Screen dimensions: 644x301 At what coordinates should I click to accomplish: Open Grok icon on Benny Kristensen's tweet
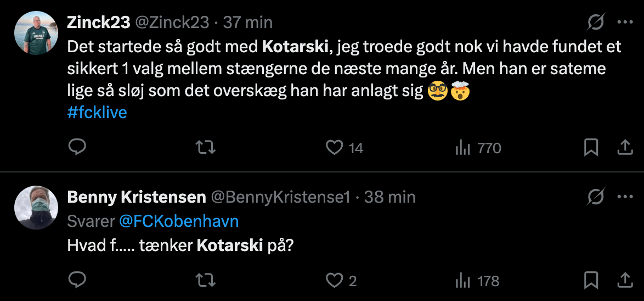click(x=595, y=197)
